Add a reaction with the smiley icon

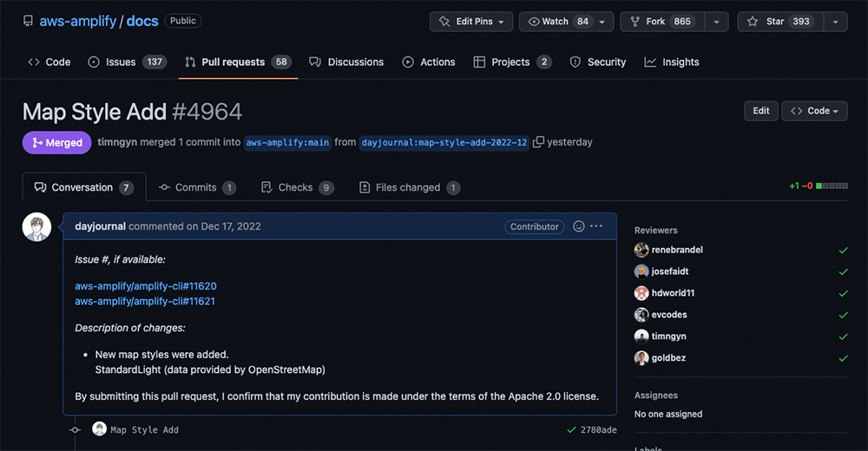[x=578, y=226]
